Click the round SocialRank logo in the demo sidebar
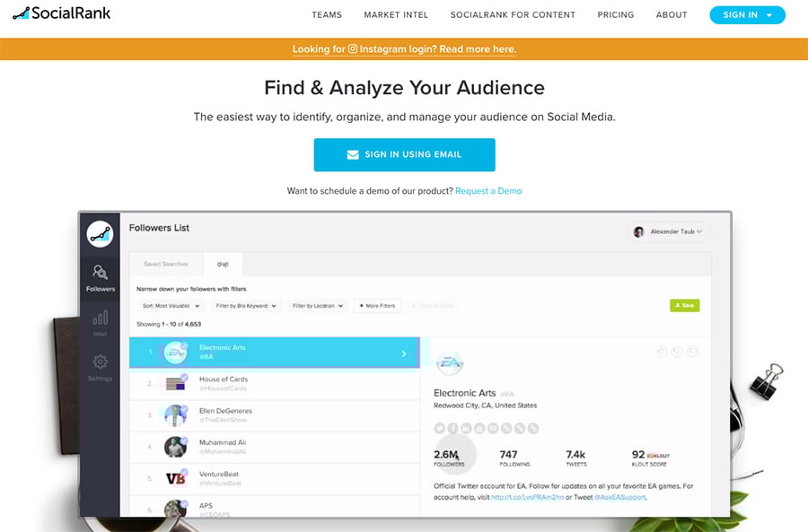The image size is (808, 532). coord(100,234)
